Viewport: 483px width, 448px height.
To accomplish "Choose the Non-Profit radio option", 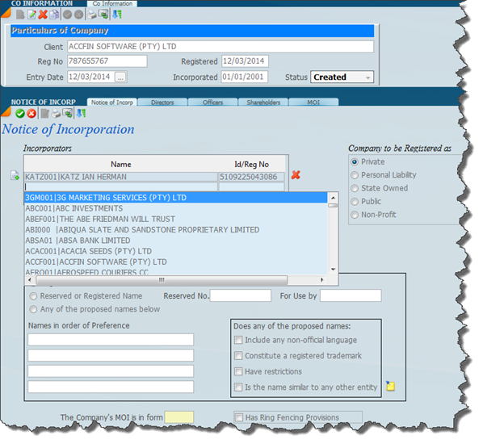I will pos(355,215).
